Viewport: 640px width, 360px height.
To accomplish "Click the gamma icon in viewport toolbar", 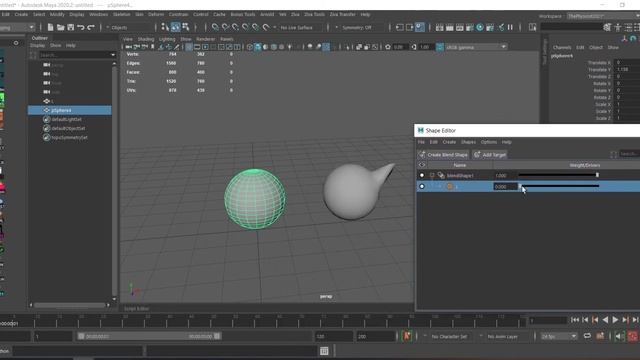I will (x=414, y=47).
